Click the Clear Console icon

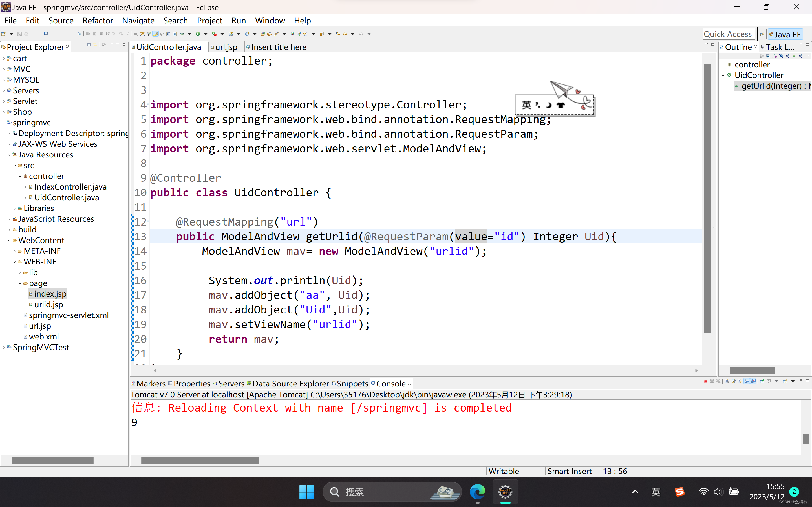(x=727, y=381)
